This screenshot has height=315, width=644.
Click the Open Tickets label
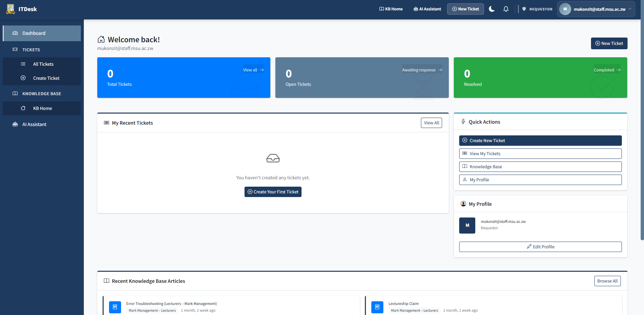(298, 84)
